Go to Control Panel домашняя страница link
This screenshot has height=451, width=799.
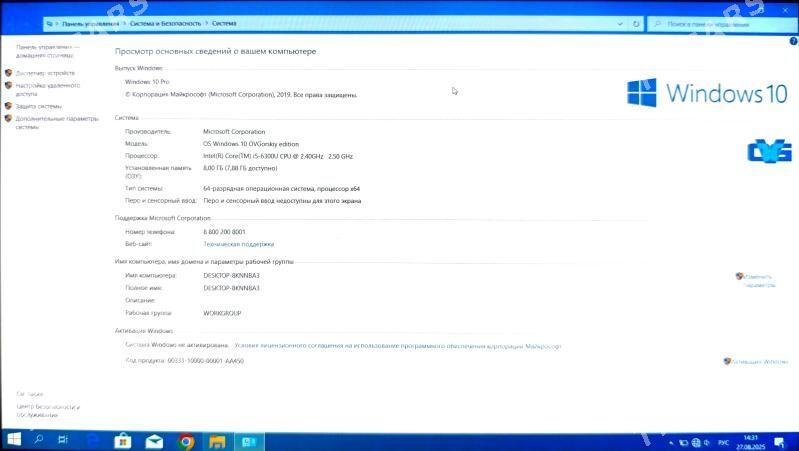point(47,51)
